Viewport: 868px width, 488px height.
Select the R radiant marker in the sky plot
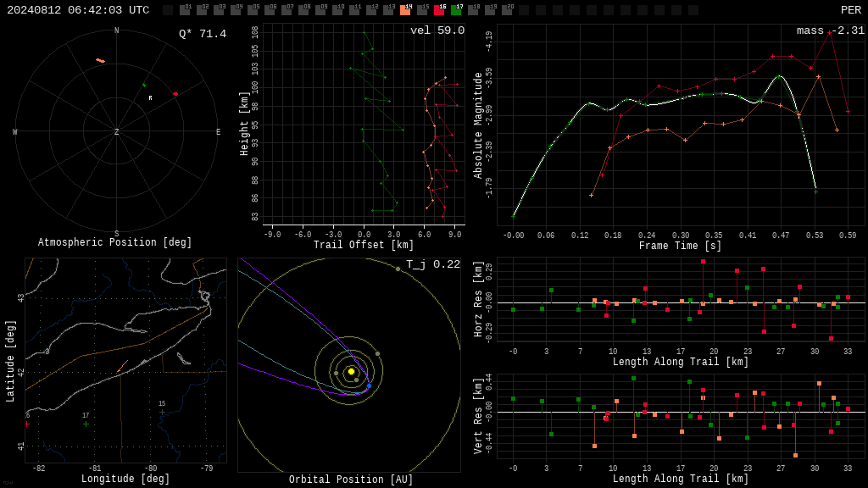(x=150, y=98)
